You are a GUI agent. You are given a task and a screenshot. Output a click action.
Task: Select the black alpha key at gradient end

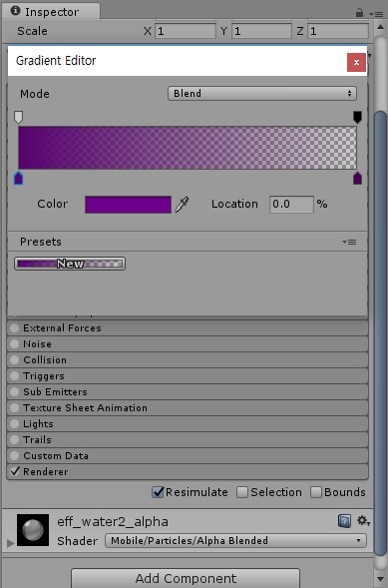(x=357, y=117)
